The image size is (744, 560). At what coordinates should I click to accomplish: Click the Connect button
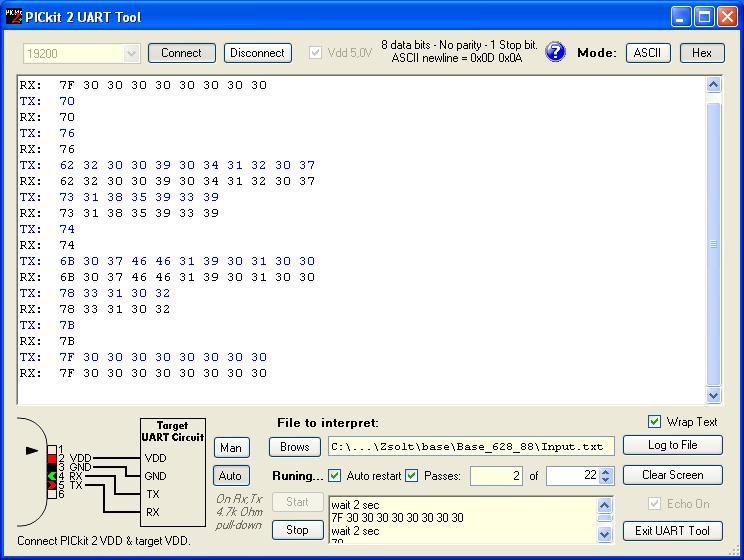pos(182,53)
